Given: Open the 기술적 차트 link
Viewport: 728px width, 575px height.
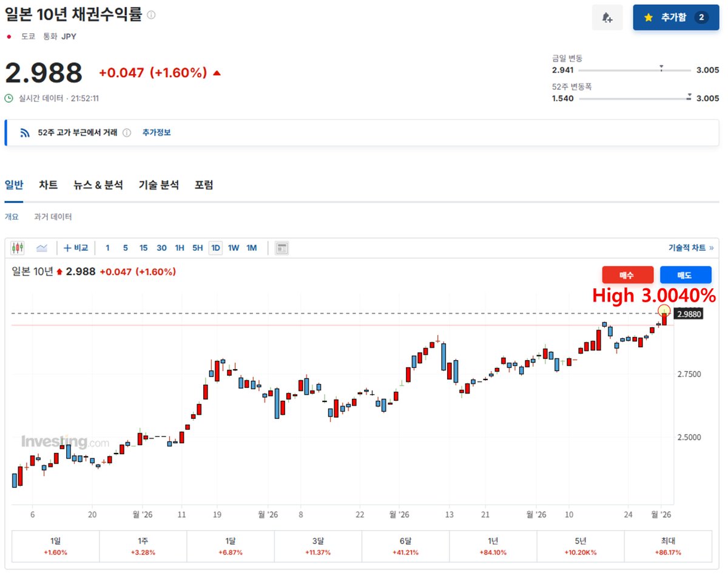Looking at the screenshot, I should tap(691, 248).
